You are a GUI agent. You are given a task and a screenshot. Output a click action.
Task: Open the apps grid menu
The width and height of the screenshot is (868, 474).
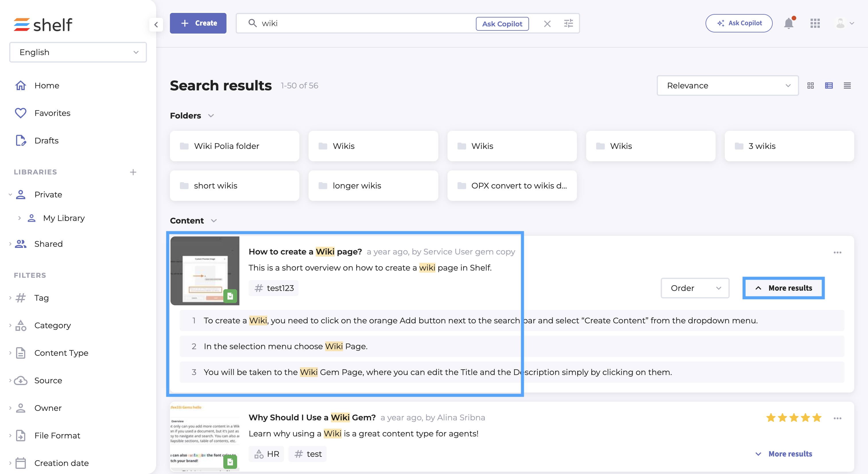(815, 23)
